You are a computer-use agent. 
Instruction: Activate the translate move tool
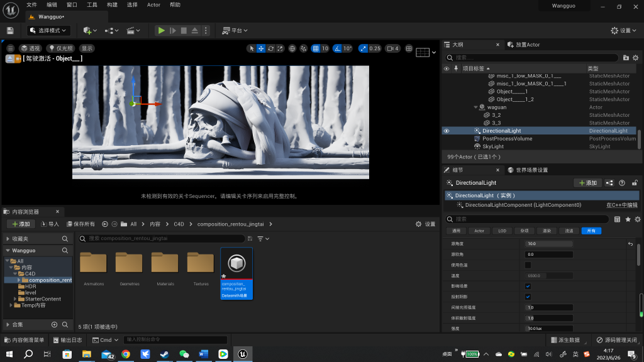261,48
